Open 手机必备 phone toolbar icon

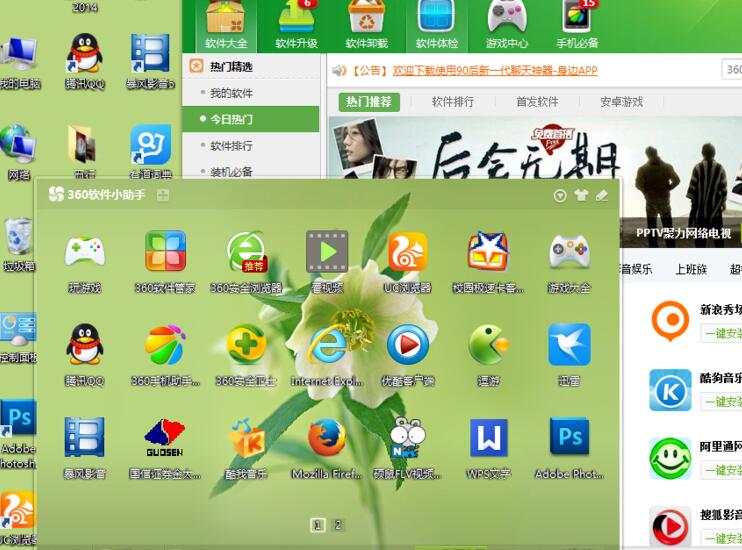click(x=577, y=25)
